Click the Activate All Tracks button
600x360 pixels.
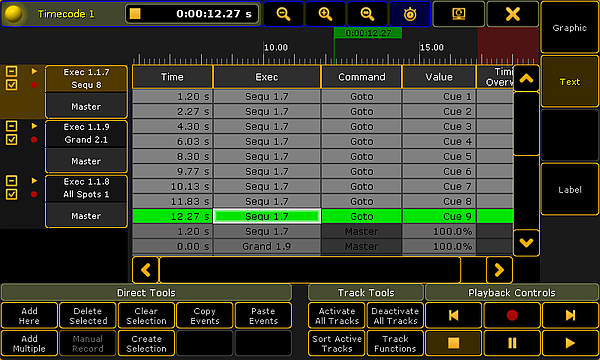tap(337, 316)
